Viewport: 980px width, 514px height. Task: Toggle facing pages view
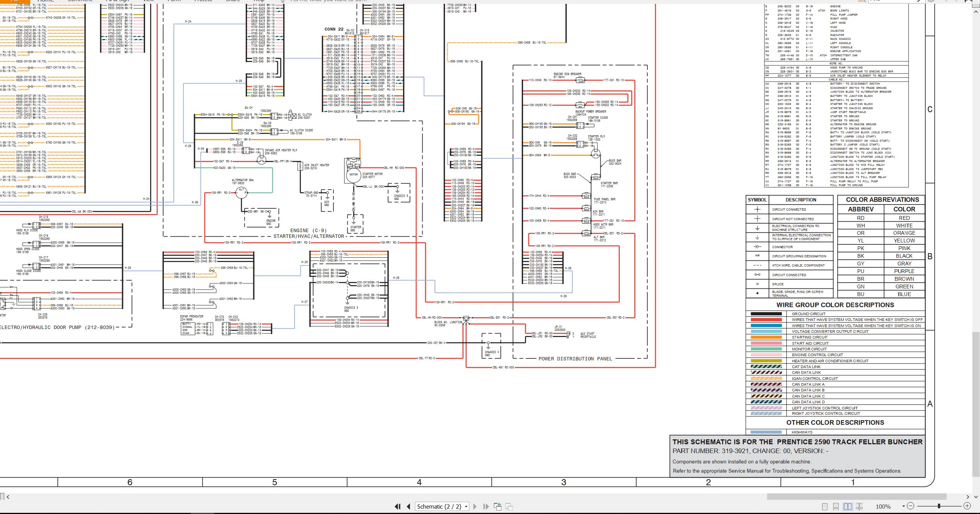(x=848, y=506)
